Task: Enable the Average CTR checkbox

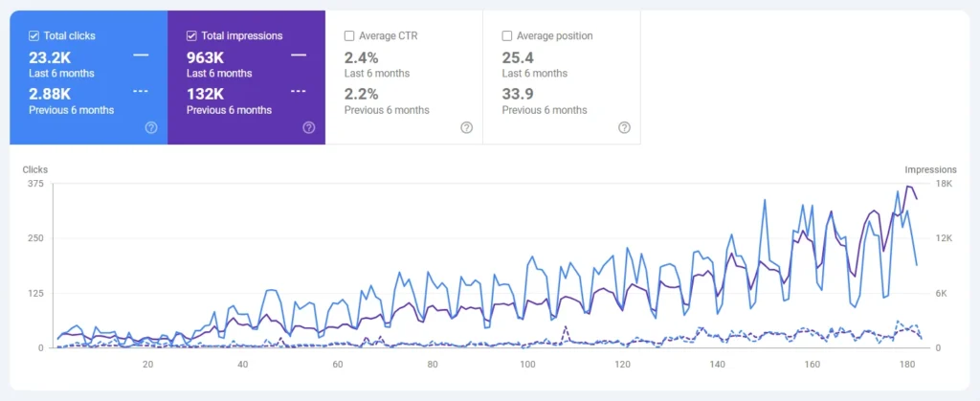Action: [350, 36]
